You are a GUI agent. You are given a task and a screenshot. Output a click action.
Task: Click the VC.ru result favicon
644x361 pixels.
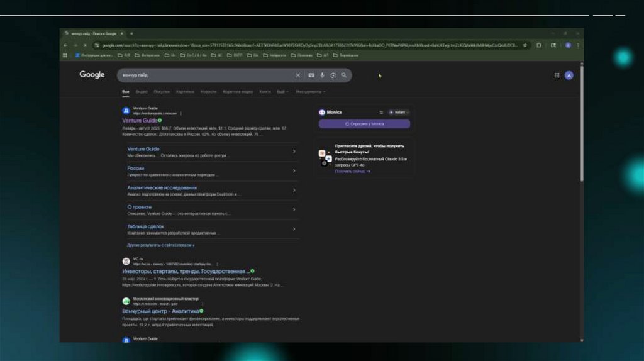tap(126, 261)
